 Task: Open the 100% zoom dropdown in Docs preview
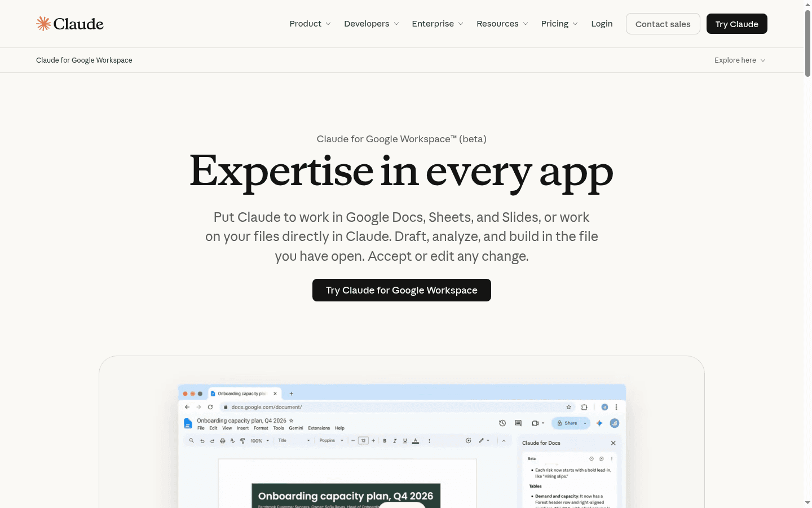tap(260, 441)
